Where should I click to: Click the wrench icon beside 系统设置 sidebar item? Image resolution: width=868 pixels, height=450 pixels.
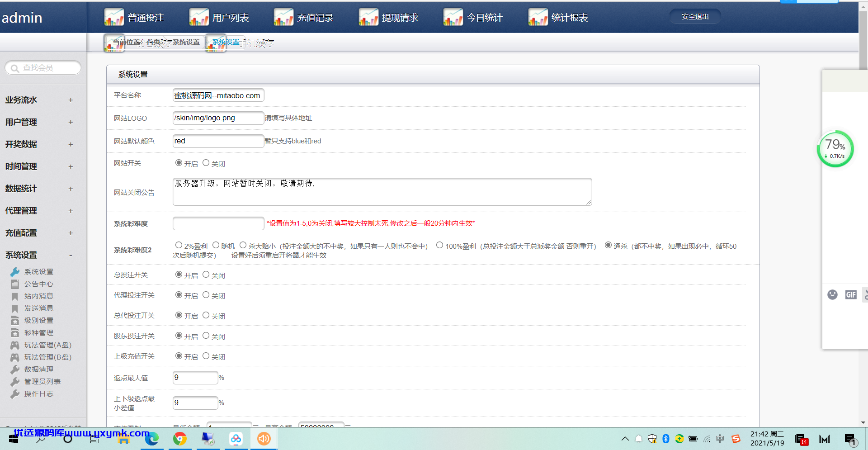tap(15, 272)
